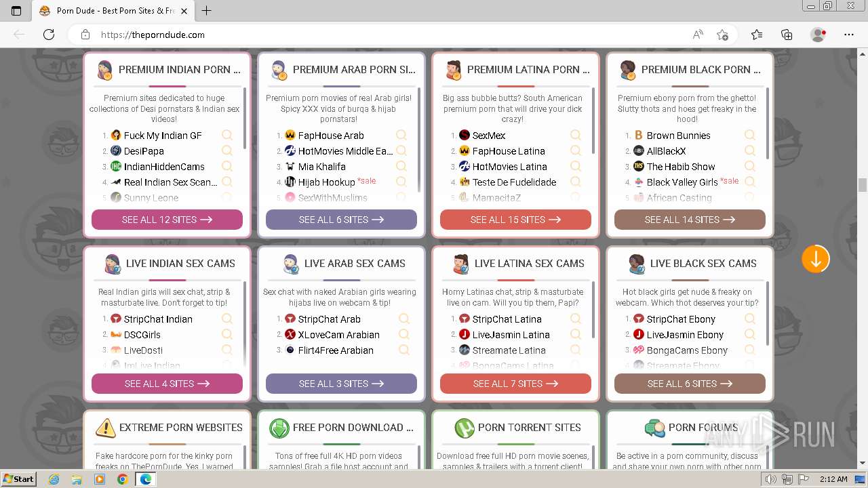Add this page to favorites star icon
The image size is (868, 488).
click(723, 35)
